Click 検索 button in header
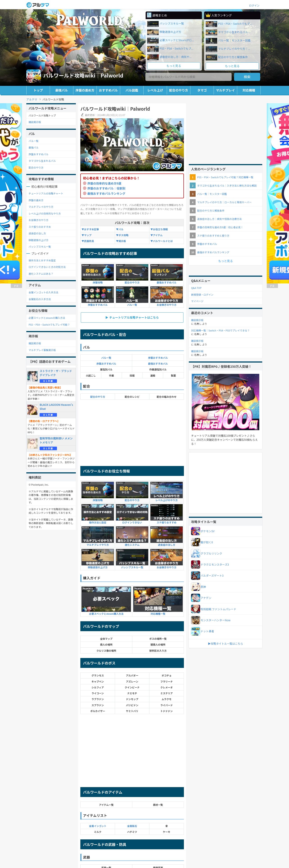Image resolution: width=289 pixels, height=868 pixels. pos(247,77)
